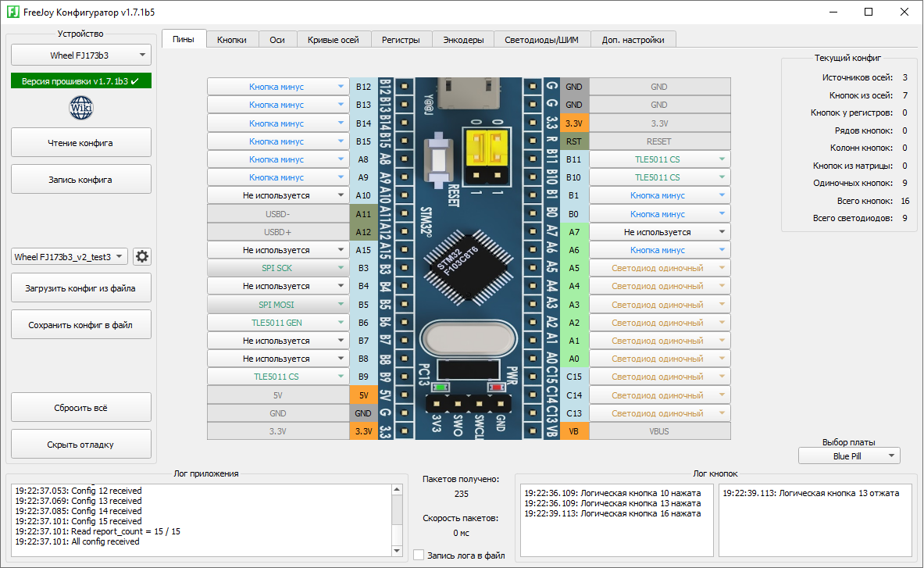Click the Скрыть отладку button
This screenshot has width=924, height=568.
(x=81, y=445)
